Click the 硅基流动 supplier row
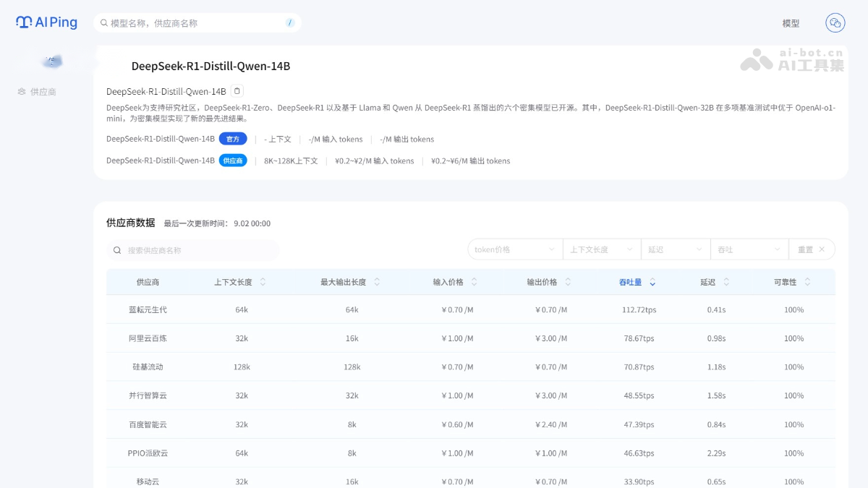 tap(471, 367)
